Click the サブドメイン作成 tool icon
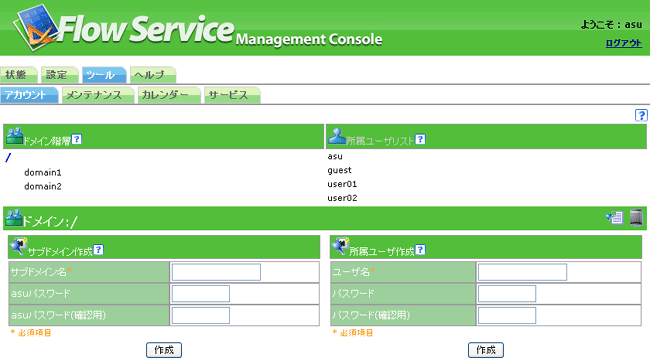Screen dimensions: 650x361 click(x=18, y=246)
